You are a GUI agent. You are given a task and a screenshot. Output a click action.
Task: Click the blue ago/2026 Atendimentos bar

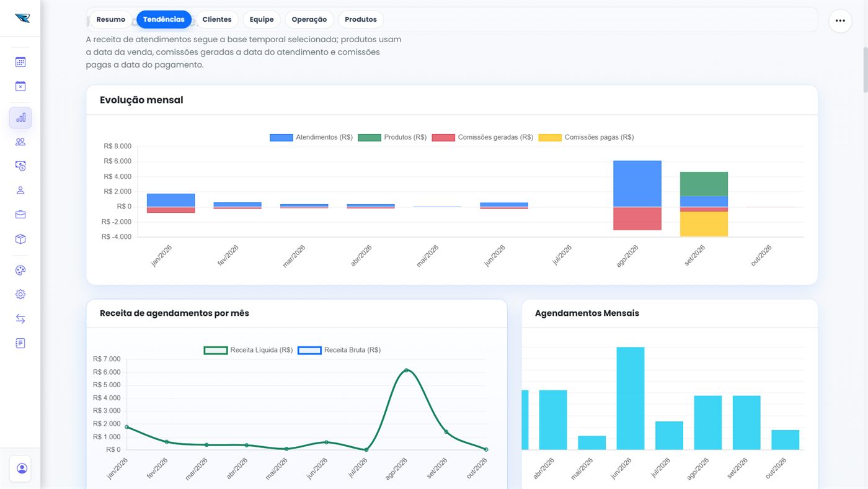point(637,184)
